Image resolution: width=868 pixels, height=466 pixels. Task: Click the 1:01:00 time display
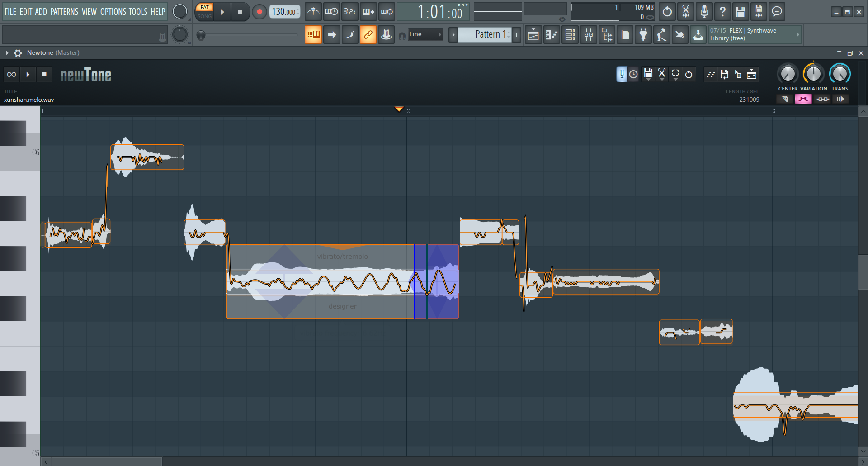coord(434,12)
